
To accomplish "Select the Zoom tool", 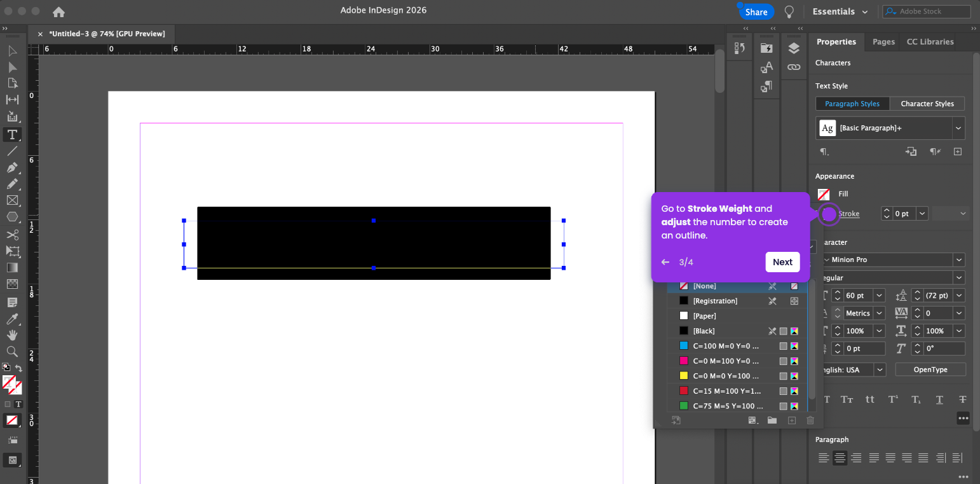I will [12, 352].
